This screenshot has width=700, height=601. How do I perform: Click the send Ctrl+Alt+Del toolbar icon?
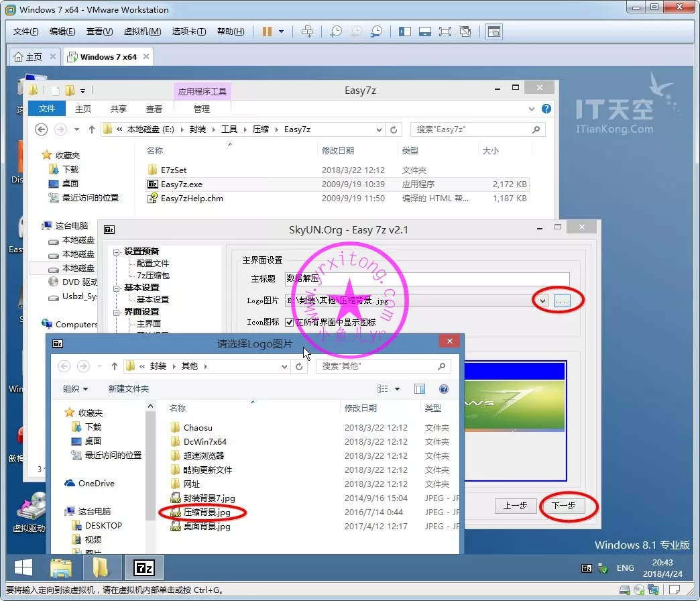click(x=307, y=32)
